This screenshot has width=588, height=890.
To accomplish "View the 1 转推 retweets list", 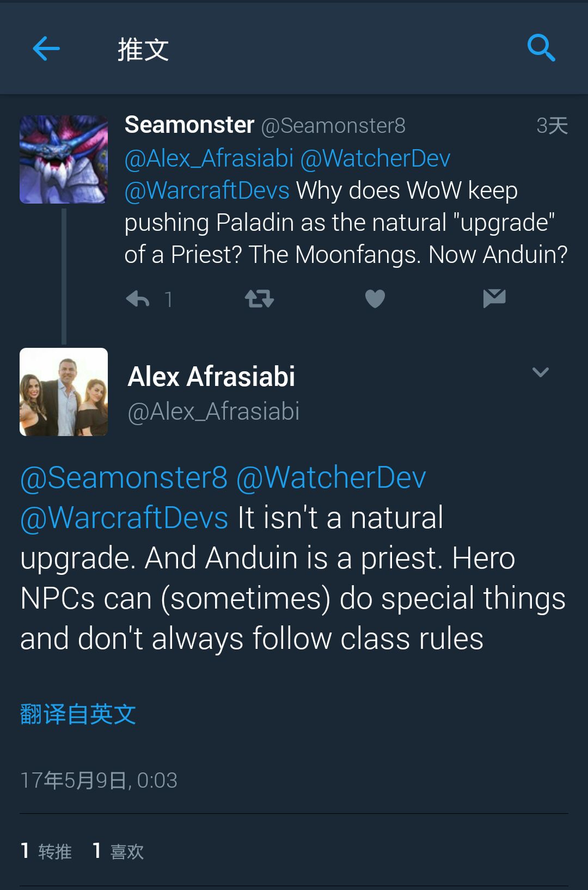I will [x=47, y=851].
